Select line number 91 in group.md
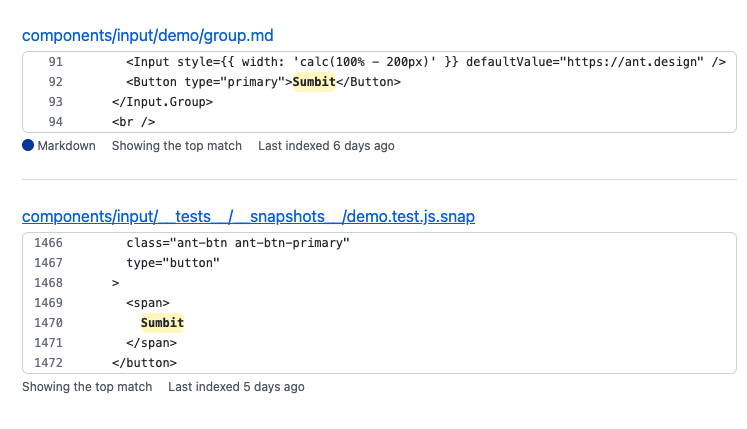This screenshot has width=747, height=429. (x=55, y=62)
